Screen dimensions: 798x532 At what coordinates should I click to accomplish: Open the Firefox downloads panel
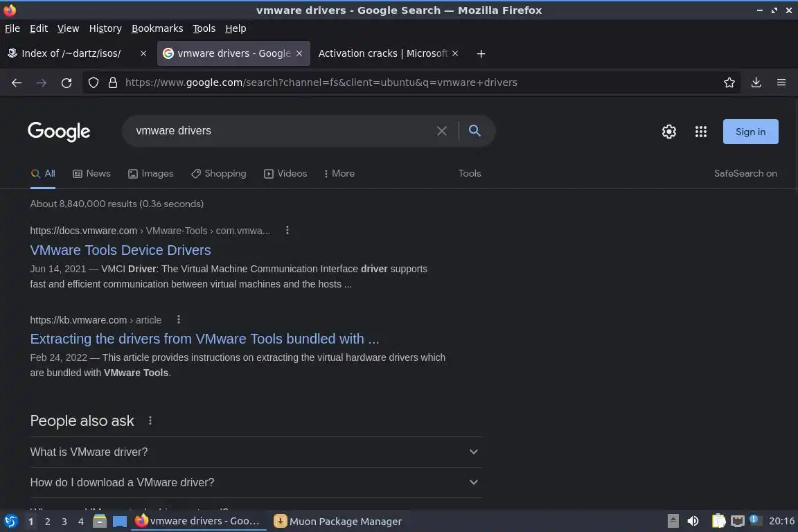(756, 82)
